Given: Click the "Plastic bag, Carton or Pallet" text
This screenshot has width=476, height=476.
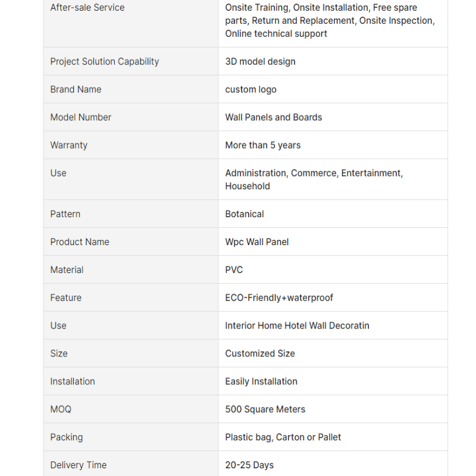Looking at the screenshot, I should point(283,437).
